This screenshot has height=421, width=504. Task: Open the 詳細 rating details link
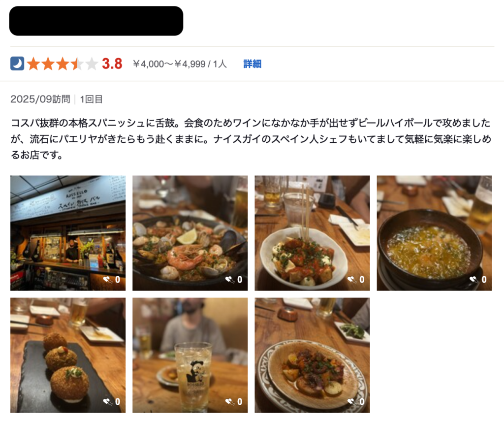(252, 64)
